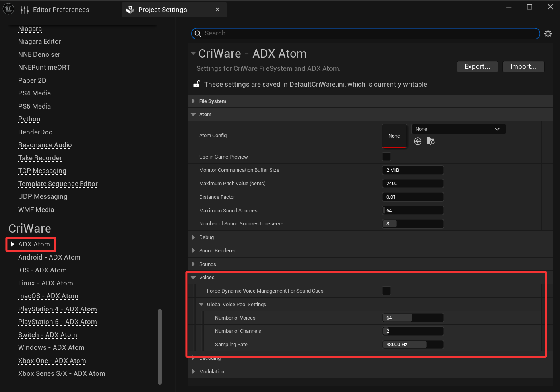
Task: Open the settings gear beside the search bar
Action: point(548,34)
